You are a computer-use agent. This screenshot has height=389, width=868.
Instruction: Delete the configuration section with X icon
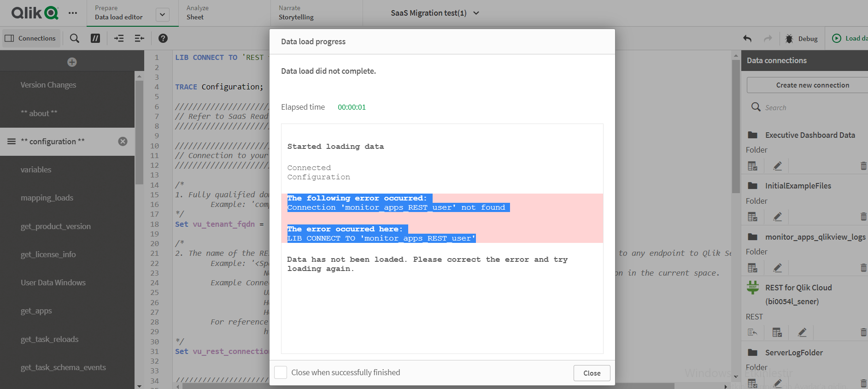pyautogui.click(x=123, y=141)
